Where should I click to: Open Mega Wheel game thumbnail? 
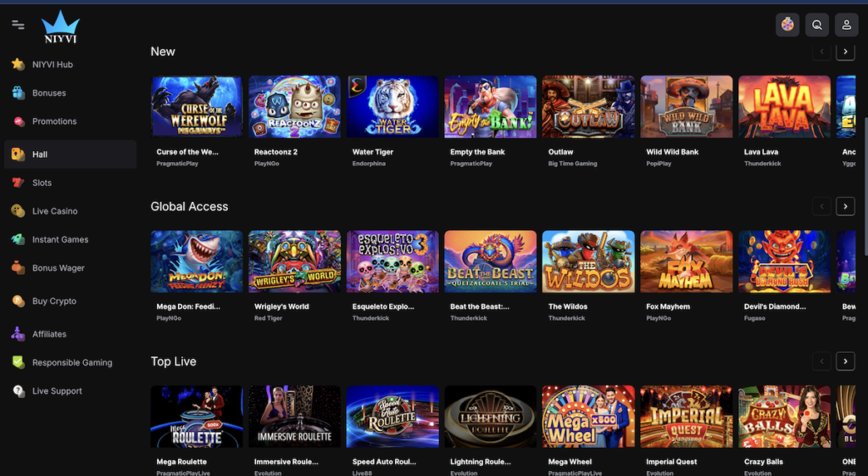tap(588, 417)
